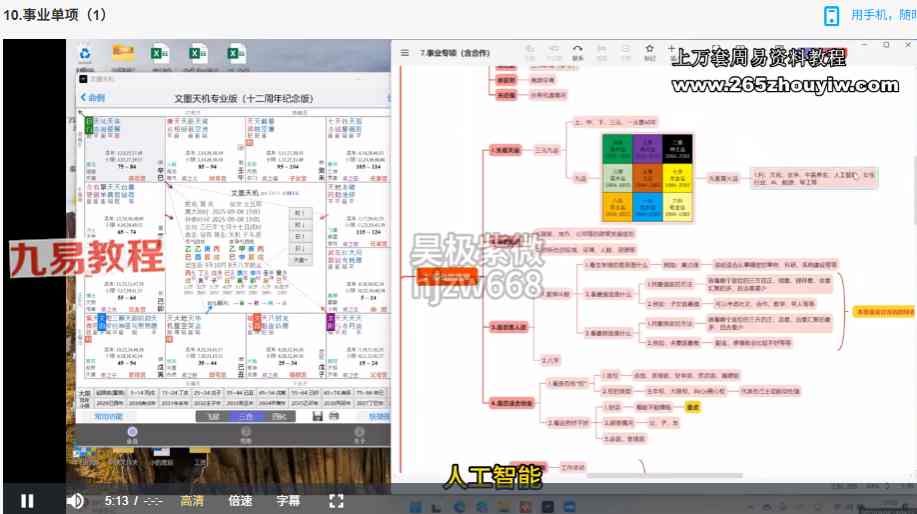The width and height of the screenshot is (917, 514).
Task: Open the 高清 quality selector
Action: tap(192, 501)
